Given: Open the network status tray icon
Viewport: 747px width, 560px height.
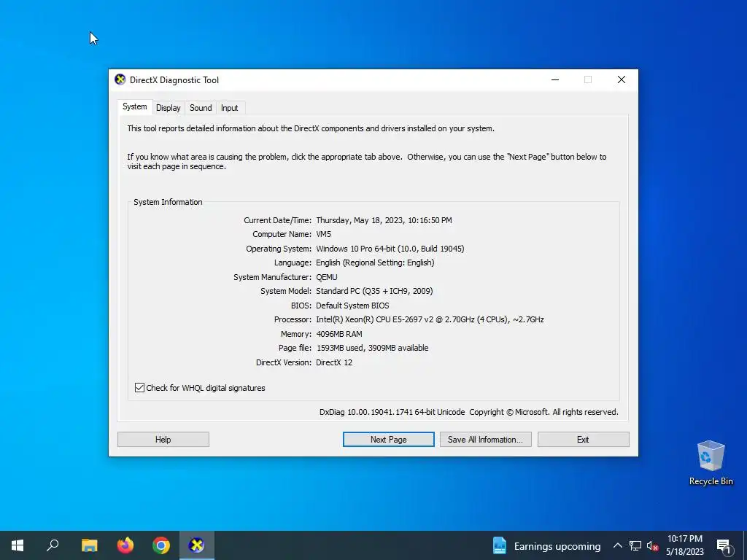Looking at the screenshot, I should click(635, 545).
